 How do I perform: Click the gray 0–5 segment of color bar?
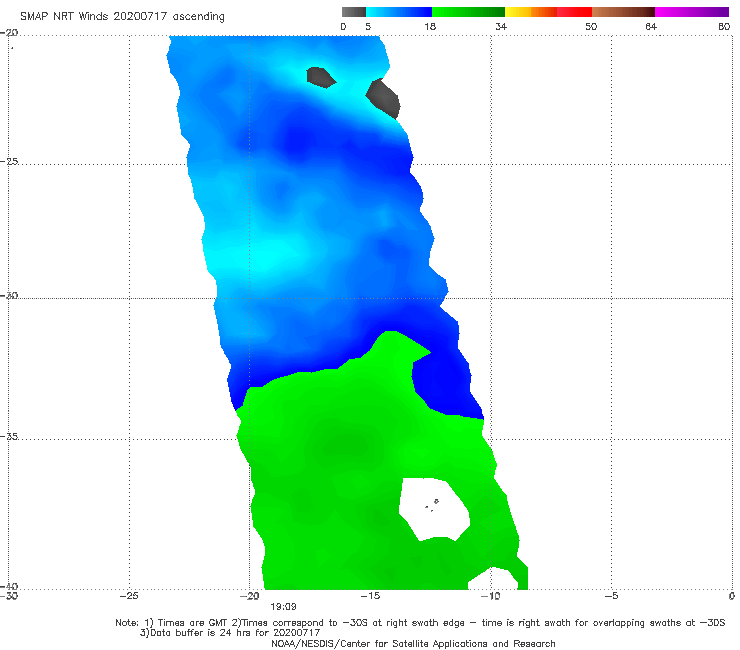point(353,12)
